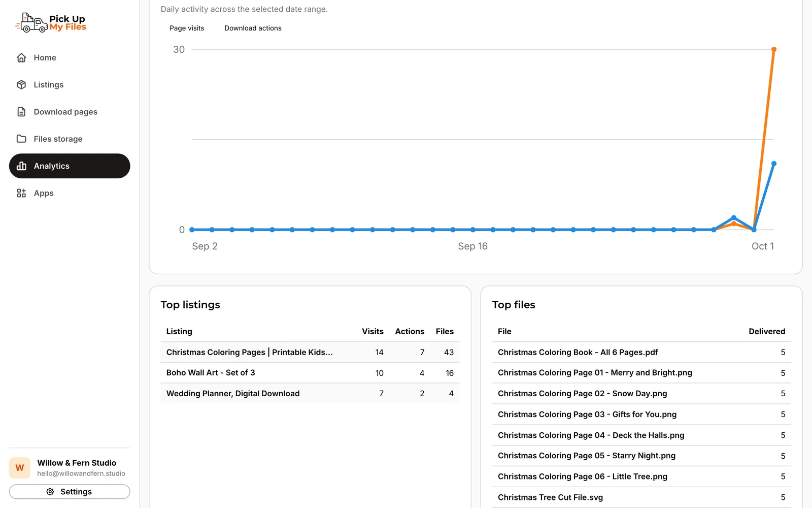
Task: Open Apps via its grid-plus icon
Action: tap(21, 193)
